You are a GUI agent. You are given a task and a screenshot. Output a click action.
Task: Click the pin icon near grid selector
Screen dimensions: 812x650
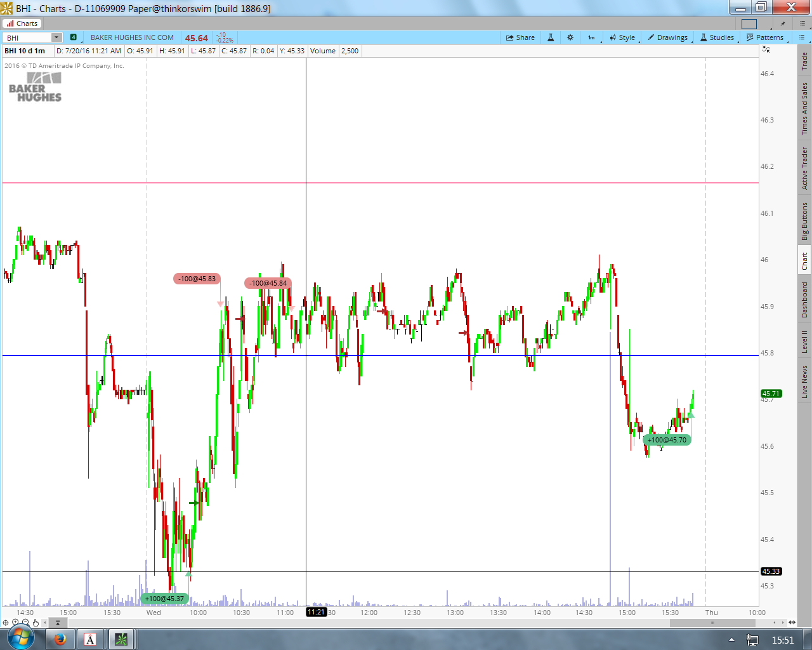[x=783, y=23]
